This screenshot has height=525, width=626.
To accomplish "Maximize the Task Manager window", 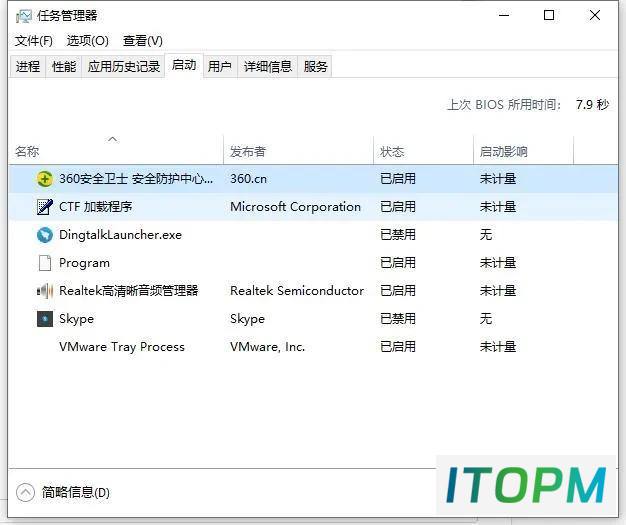I will click(x=549, y=16).
